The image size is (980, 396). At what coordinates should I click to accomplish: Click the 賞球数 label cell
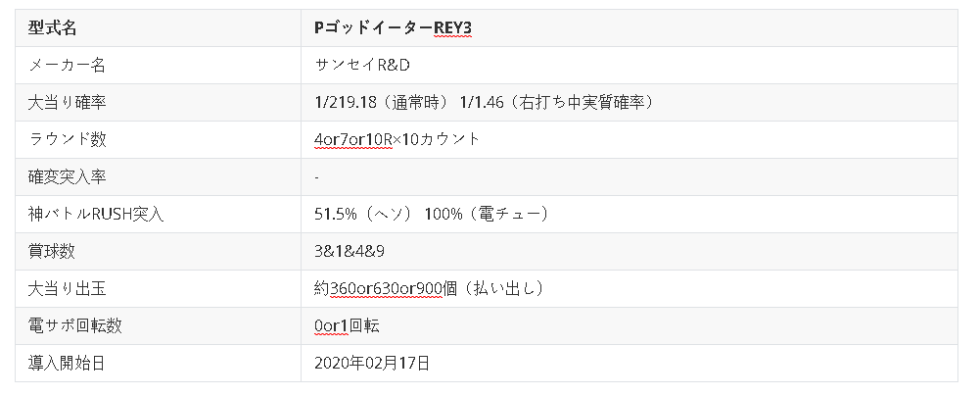tap(159, 252)
